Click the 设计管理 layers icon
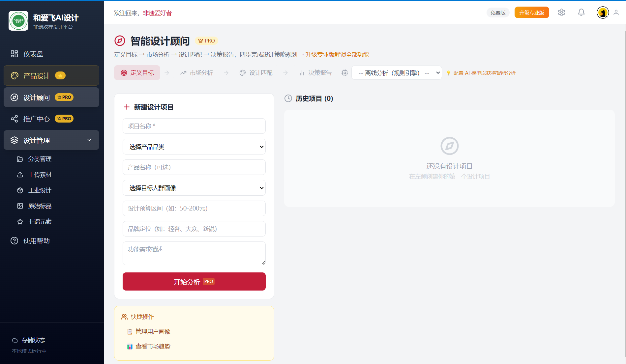This screenshot has height=364, width=626. pyautogui.click(x=14, y=140)
